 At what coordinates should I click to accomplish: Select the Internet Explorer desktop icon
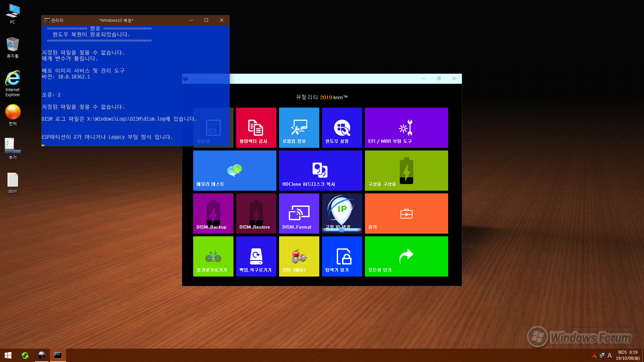pos(12,83)
